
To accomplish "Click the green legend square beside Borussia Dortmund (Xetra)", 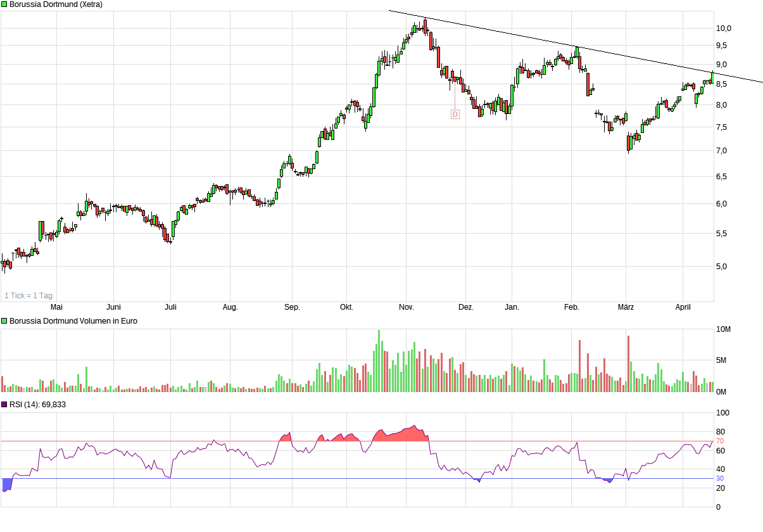I will (x=4, y=4).
